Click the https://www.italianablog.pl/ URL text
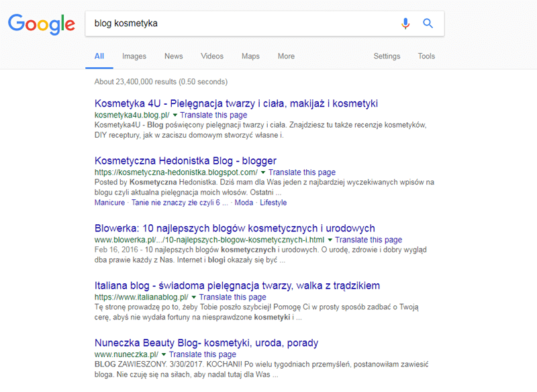537x392 pixels. (142, 297)
